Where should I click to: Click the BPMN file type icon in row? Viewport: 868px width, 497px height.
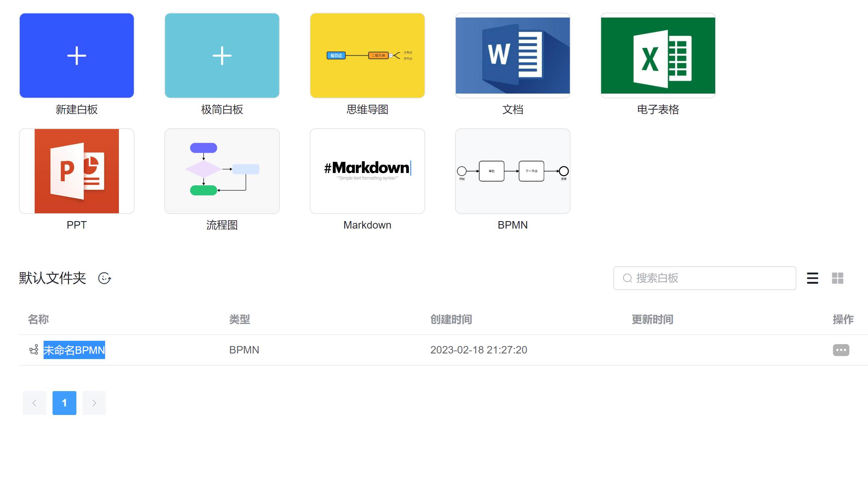(x=34, y=350)
